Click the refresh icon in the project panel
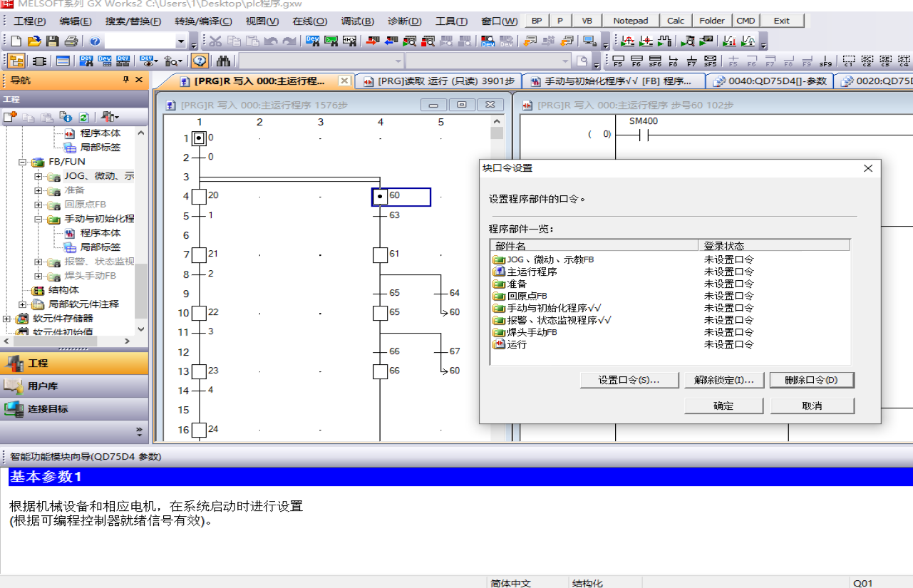 click(x=84, y=117)
